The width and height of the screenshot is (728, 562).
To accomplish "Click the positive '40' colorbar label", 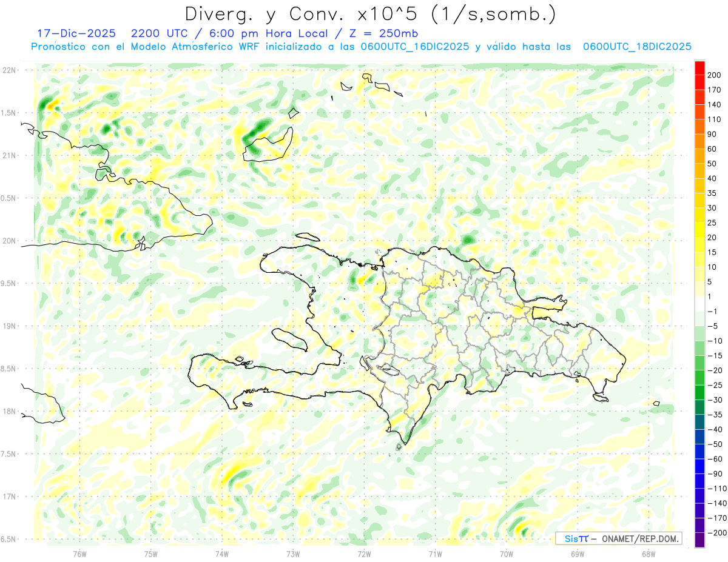I will [x=712, y=178].
